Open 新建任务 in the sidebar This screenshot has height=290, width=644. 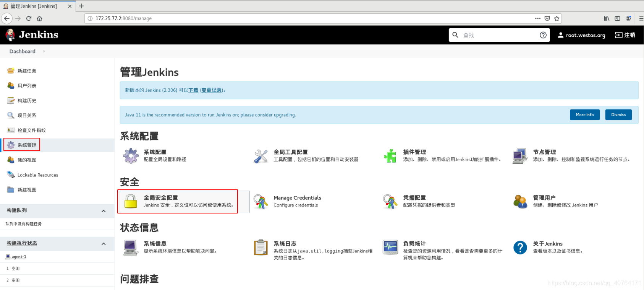tap(27, 71)
